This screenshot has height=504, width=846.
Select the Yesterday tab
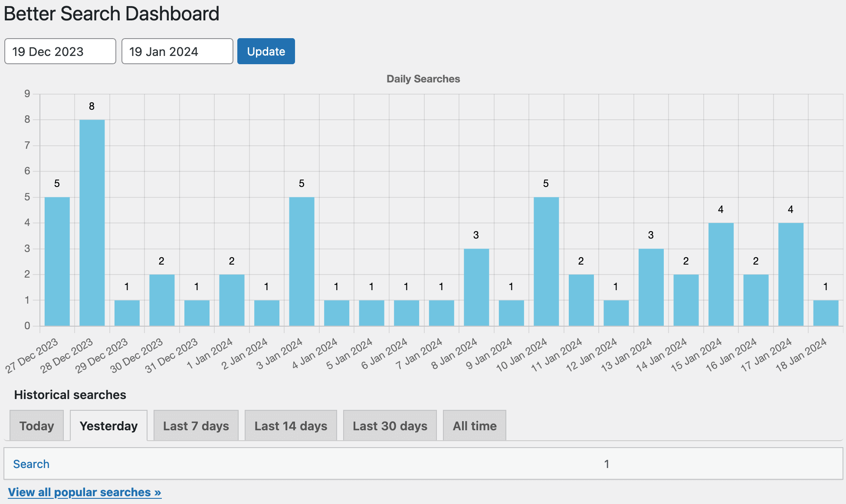108,426
